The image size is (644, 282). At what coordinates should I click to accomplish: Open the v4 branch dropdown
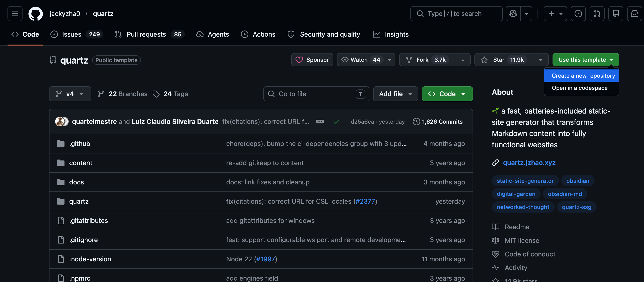click(x=70, y=94)
